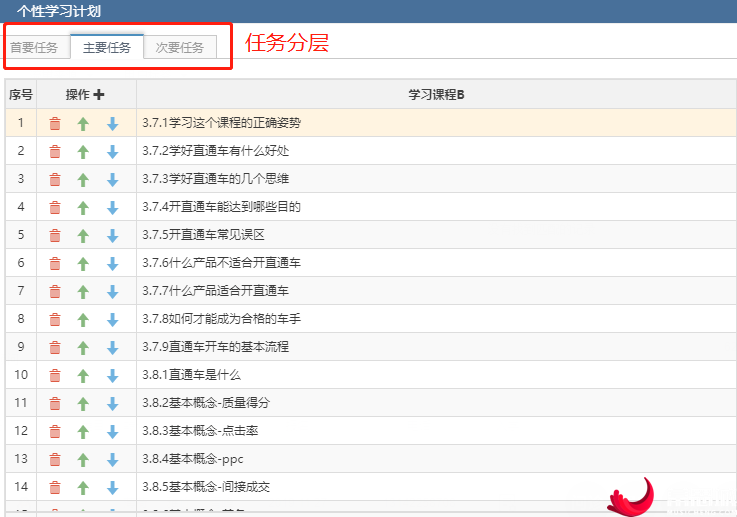737x517 pixels.
Task: Select course 3.7.2学好直通车有什么好处
Action: [x=216, y=151]
